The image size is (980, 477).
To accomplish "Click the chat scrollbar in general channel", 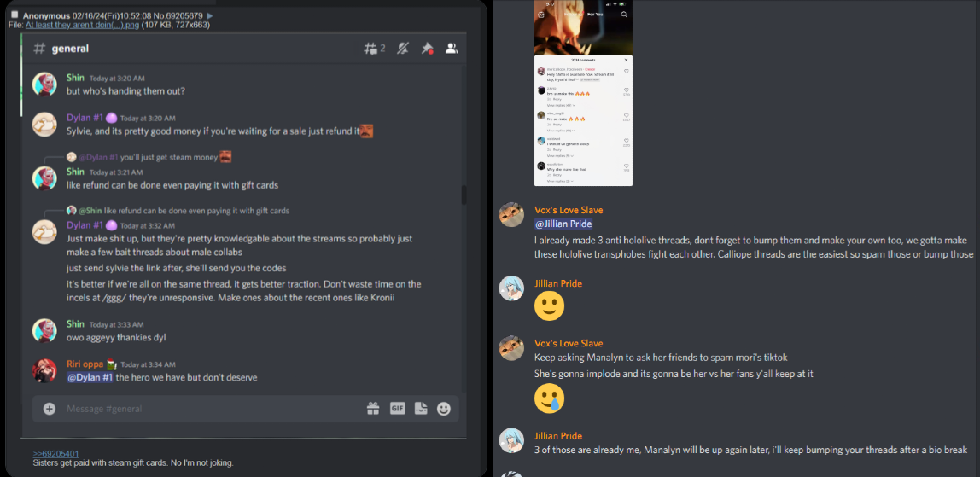I will coord(464,195).
